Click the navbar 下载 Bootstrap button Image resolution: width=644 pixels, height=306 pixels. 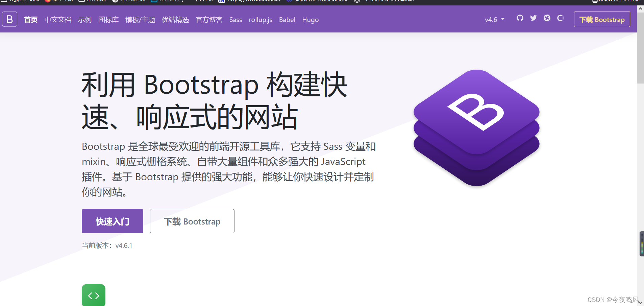pos(602,19)
